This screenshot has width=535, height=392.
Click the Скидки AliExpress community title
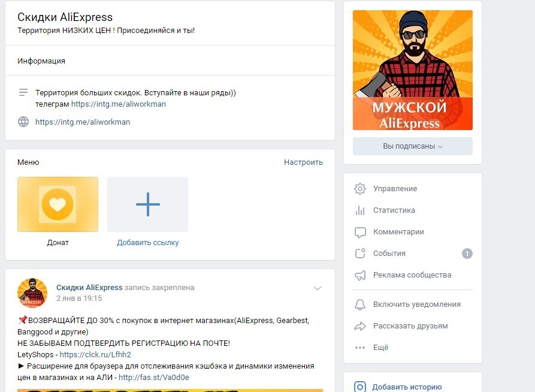[65, 17]
